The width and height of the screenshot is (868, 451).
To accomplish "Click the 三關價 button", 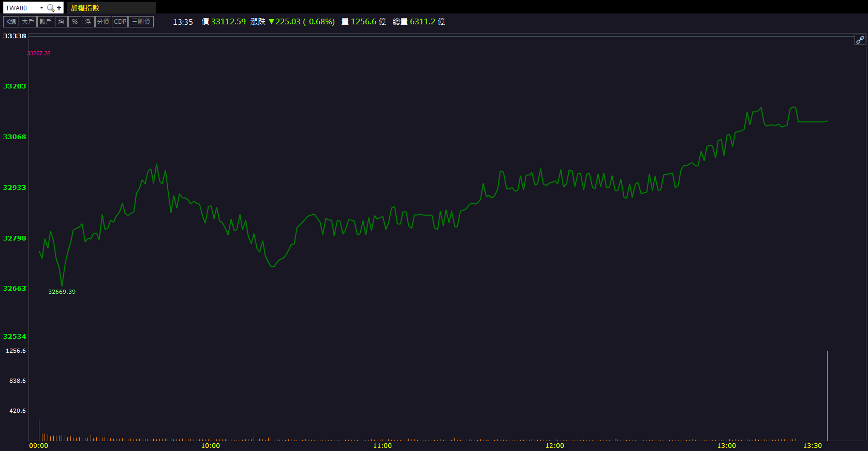I will (141, 22).
